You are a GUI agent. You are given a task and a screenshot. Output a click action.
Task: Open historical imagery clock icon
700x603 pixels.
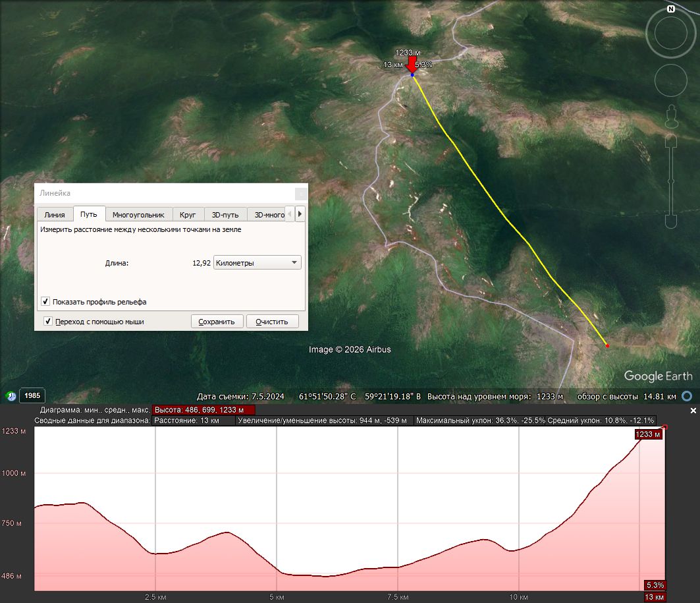tap(11, 396)
